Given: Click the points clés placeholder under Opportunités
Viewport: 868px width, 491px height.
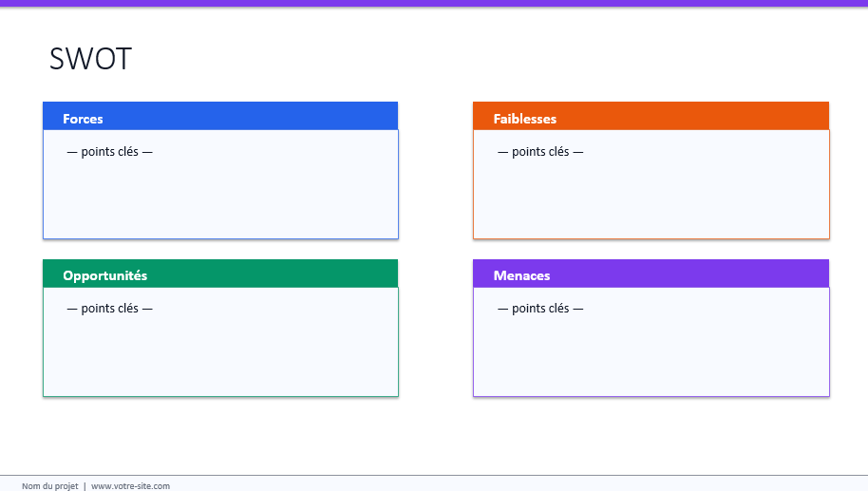Looking at the screenshot, I should 109,308.
